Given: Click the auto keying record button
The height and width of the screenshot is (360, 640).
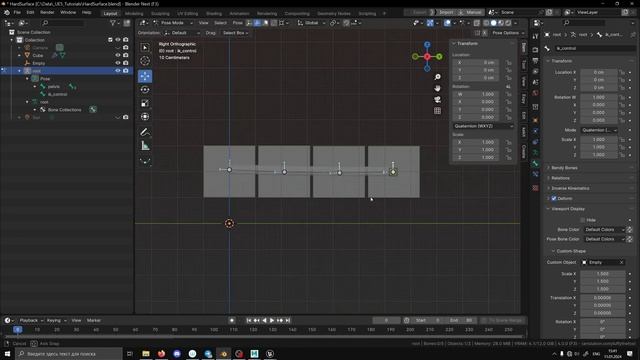Looking at the screenshot, I should pos(232,320).
